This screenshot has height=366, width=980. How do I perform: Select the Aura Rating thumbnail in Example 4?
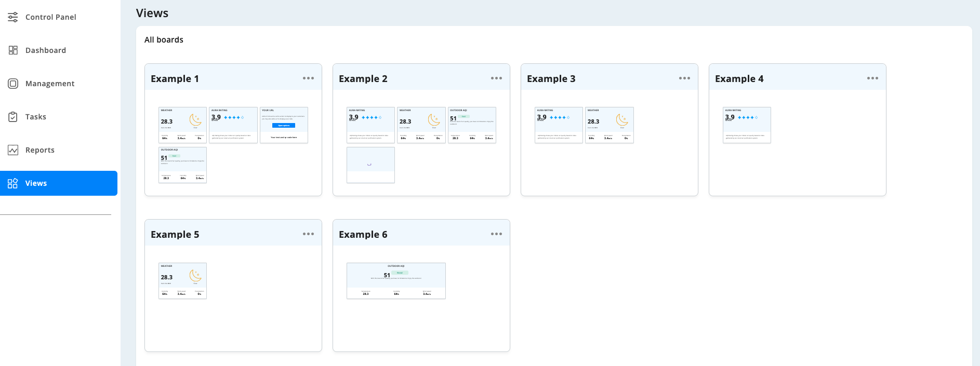point(747,125)
